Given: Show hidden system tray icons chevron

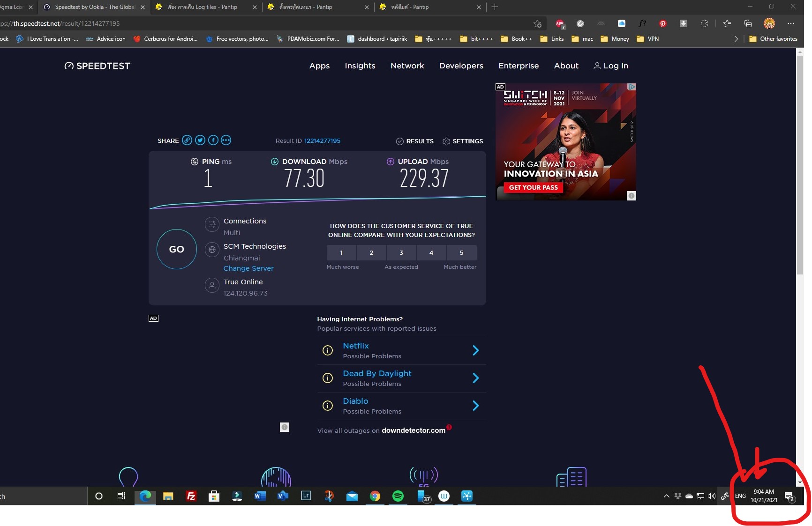Looking at the screenshot, I should (x=666, y=496).
